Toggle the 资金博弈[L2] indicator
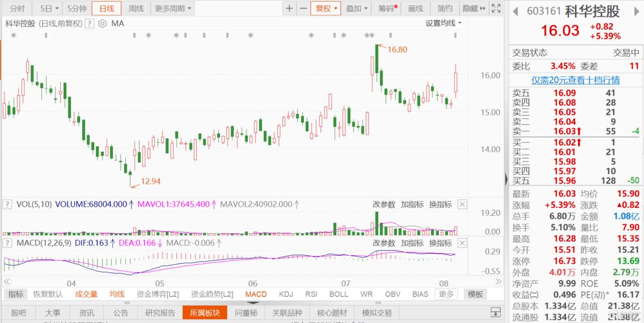Screen dimensions: 644x323 (x=157, y=294)
